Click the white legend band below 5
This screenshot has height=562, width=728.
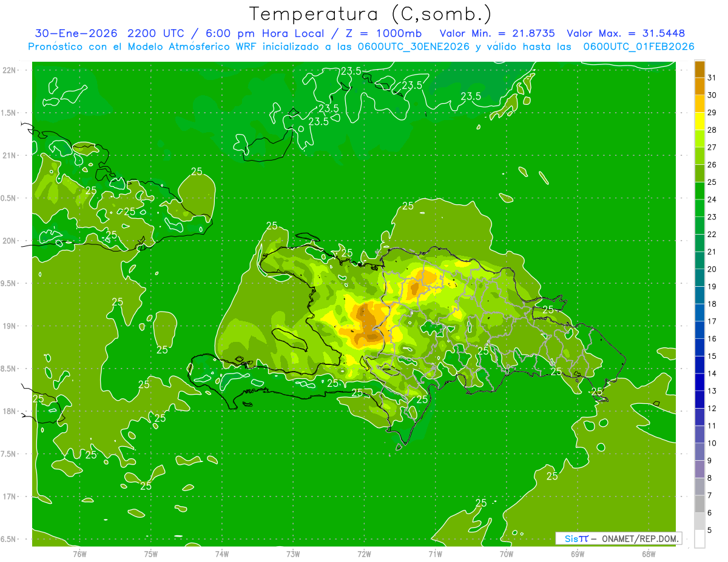[x=700, y=539]
